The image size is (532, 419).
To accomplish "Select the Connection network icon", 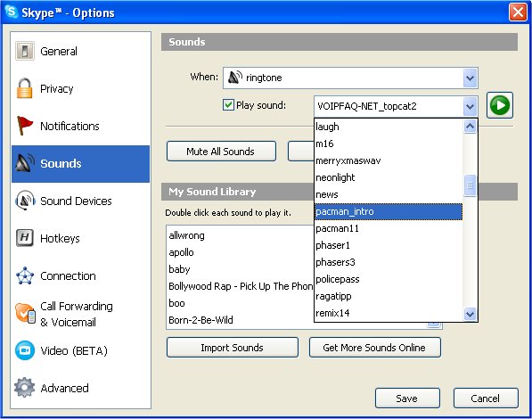I will point(25,275).
